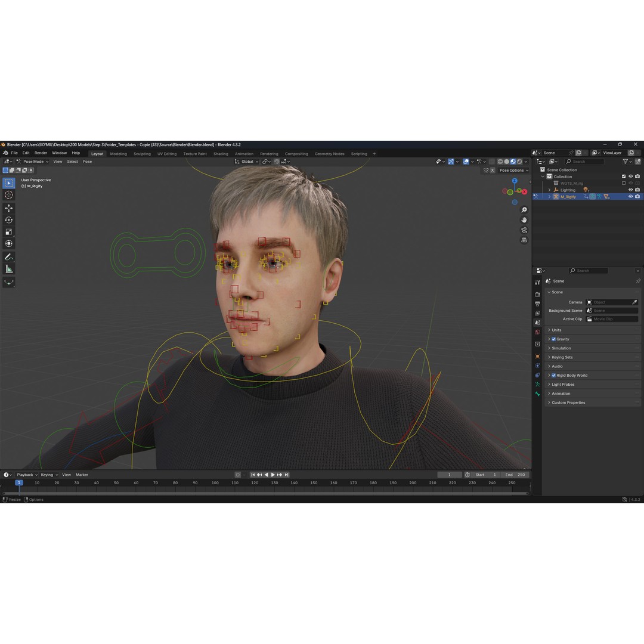Expand the Keying Sets panel
The width and height of the screenshot is (644, 644).
click(x=593, y=357)
